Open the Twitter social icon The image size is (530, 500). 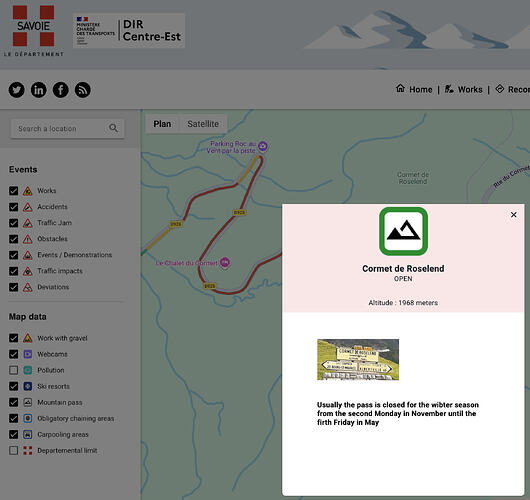coord(17,90)
